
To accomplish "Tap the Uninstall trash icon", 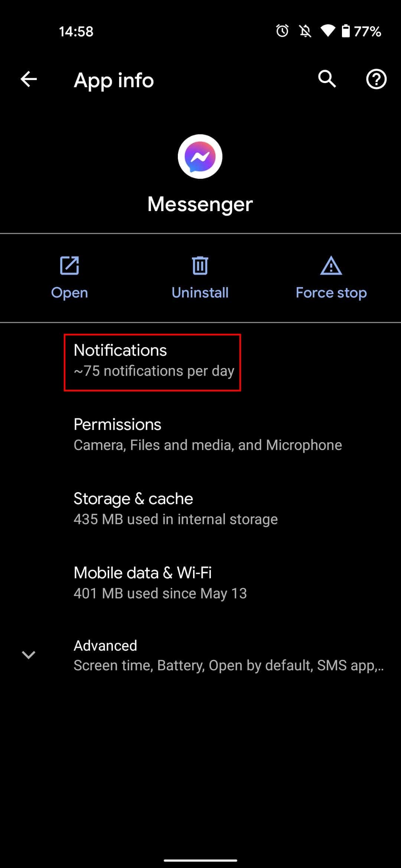I will 200,266.
